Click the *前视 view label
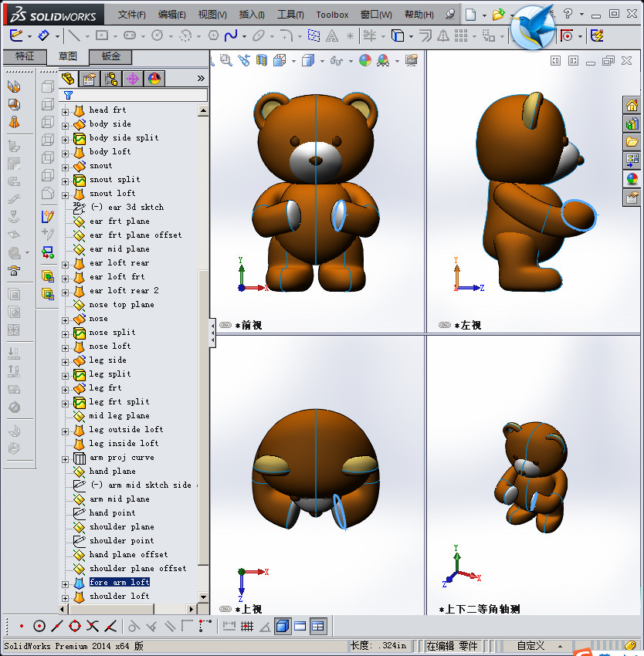The image size is (644, 656). (x=249, y=325)
